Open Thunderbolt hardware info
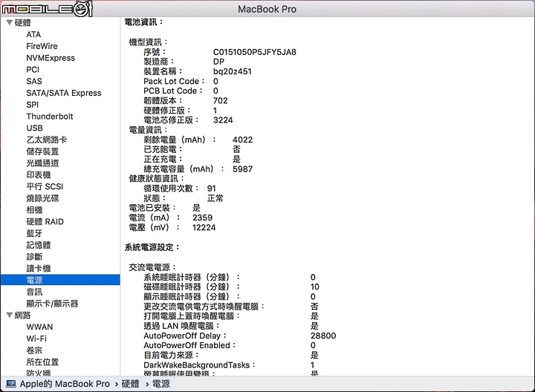Viewport: 535px width, 392px height. 50,117
